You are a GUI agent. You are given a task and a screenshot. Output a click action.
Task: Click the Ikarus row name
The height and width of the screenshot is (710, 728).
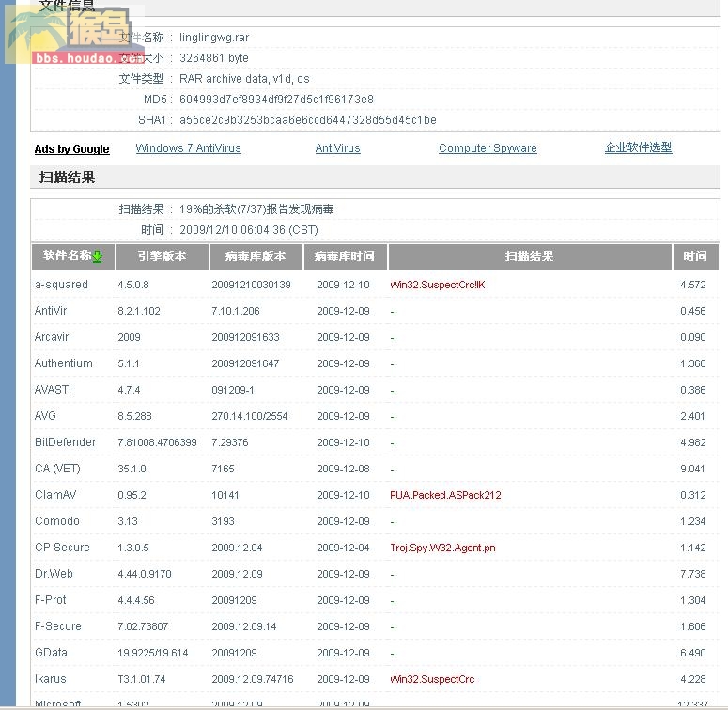click(x=51, y=679)
